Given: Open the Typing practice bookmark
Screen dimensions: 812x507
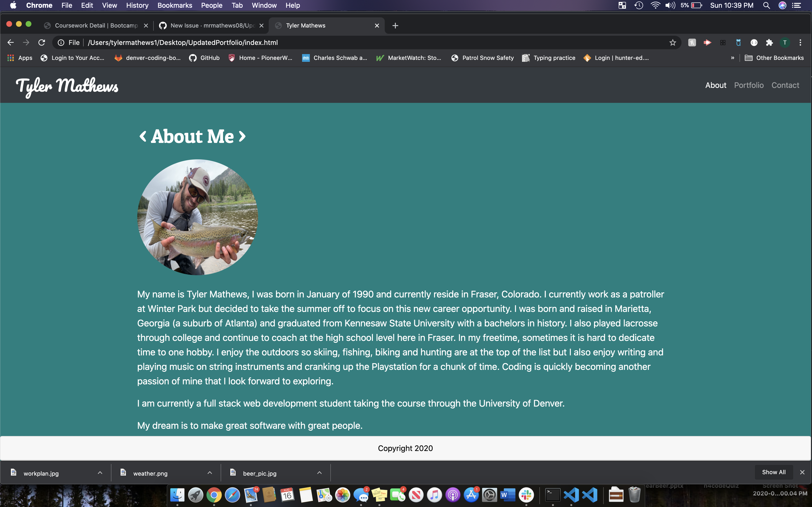Looking at the screenshot, I should (554, 58).
